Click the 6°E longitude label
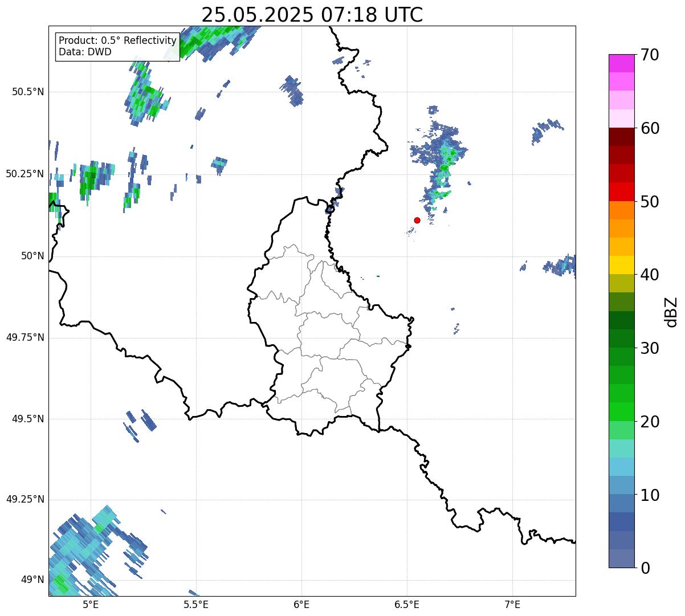685x616 pixels. click(301, 604)
